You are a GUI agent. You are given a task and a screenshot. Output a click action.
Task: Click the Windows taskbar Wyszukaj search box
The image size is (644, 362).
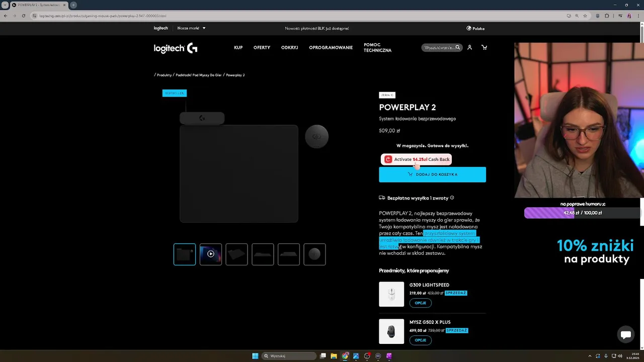coord(289,356)
